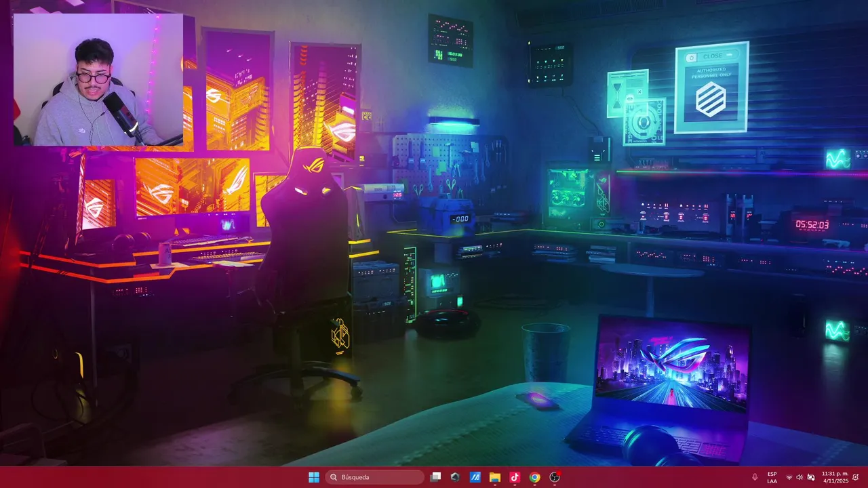The image size is (868, 488).
Task: Open the Windows Start menu
Action: coord(314,477)
